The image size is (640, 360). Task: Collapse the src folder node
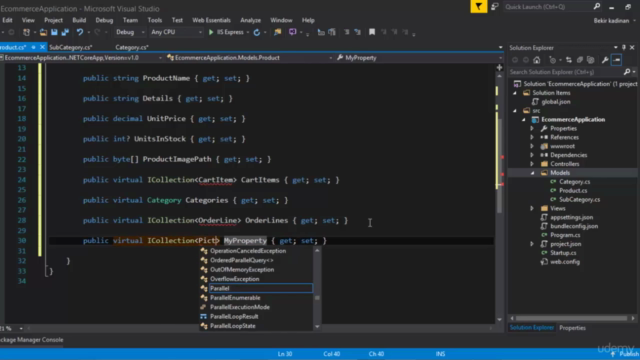(x=515, y=111)
